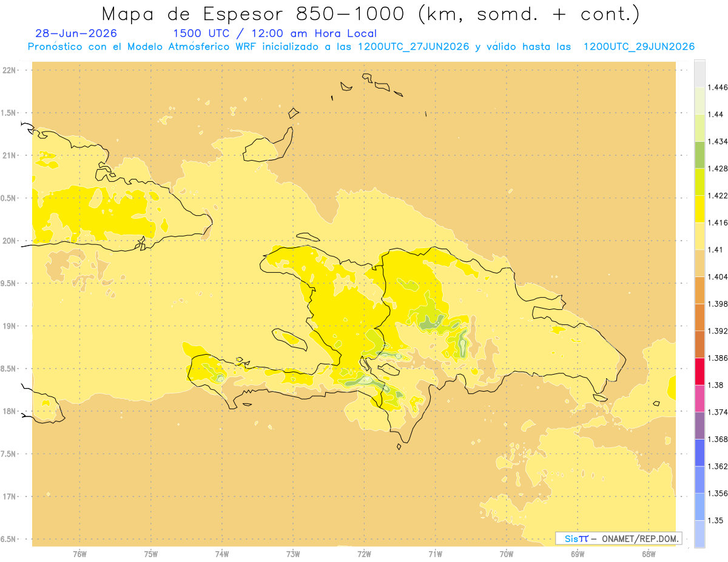This screenshot has width=728, height=562.
Task: Click the '6.5N' latitude tick label
Action: coord(9,540)
